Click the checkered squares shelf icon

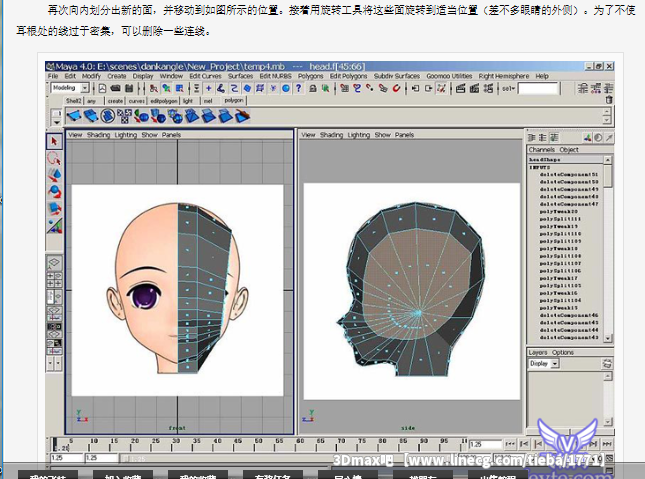pos(125,116)
